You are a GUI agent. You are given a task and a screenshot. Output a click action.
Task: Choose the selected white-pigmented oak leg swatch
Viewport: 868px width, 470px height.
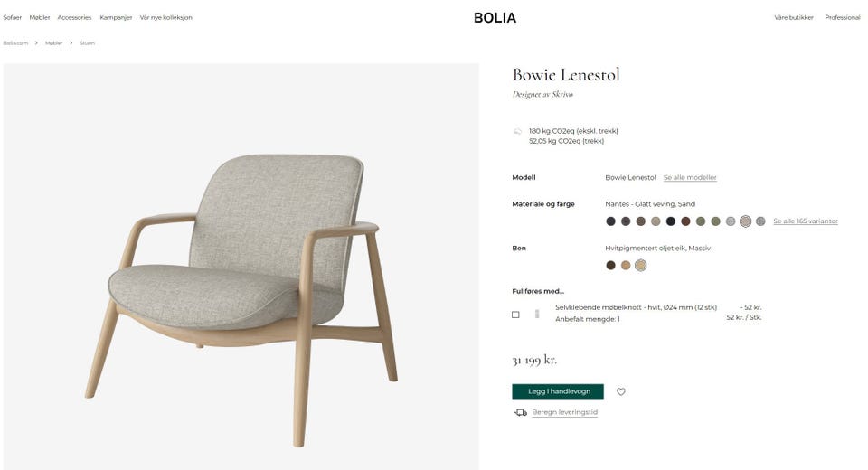[640, 265]
